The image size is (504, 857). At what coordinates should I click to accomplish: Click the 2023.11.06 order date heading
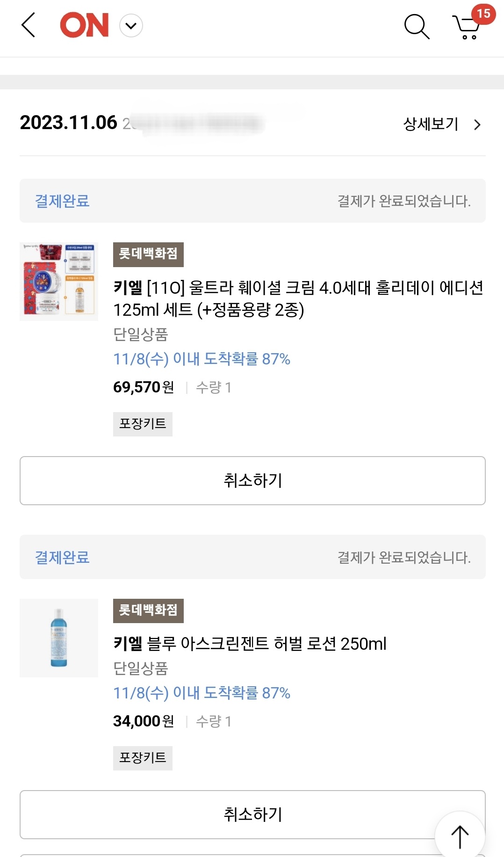point(68,123)
